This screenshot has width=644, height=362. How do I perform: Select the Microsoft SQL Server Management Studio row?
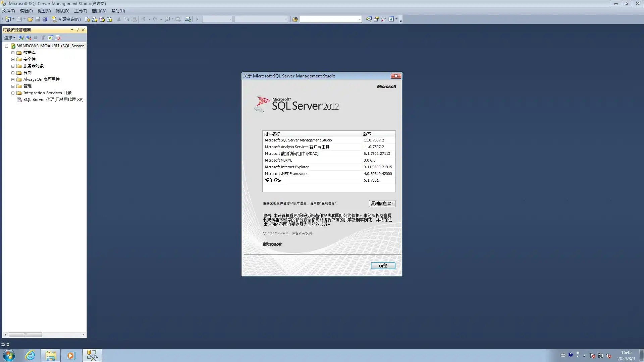pos(329,140)
